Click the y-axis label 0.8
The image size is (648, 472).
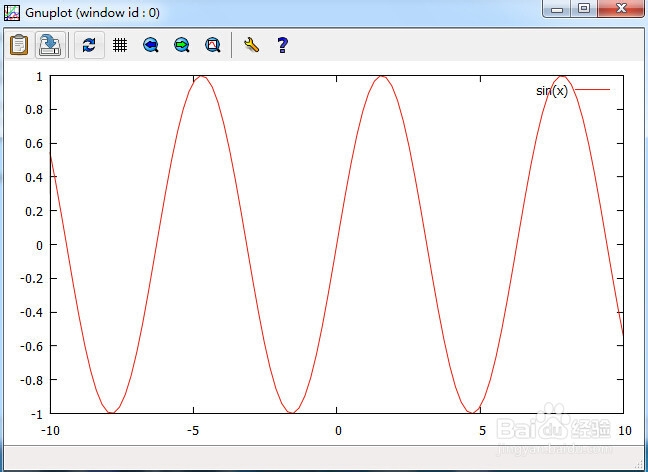[x=34, y=110]
